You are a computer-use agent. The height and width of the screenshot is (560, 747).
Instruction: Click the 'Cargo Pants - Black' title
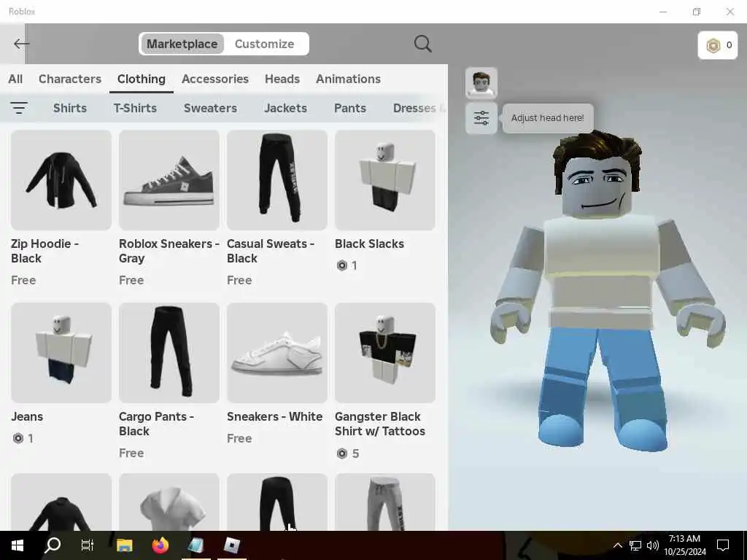point(156,424)
